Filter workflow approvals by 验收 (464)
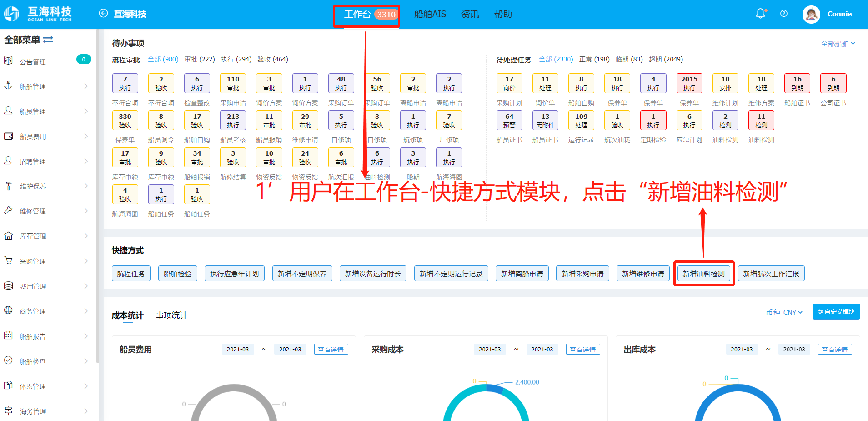This screenshot has height=421, width=868. (273, 60)
